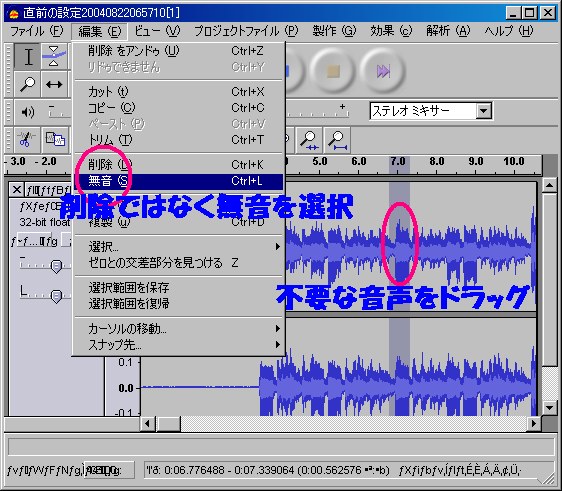Select the envelope tool
Image resolution: width=562 pixels, height=491 pixels.
click(x=54, y=56)
